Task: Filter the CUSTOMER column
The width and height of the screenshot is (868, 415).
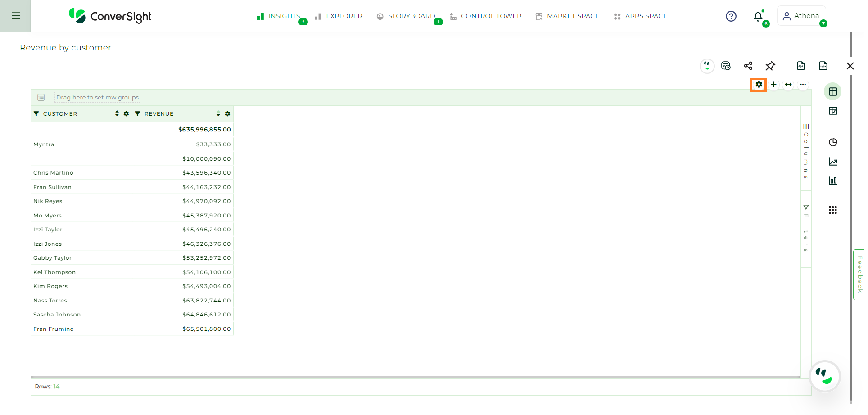Action: point(36,114)
